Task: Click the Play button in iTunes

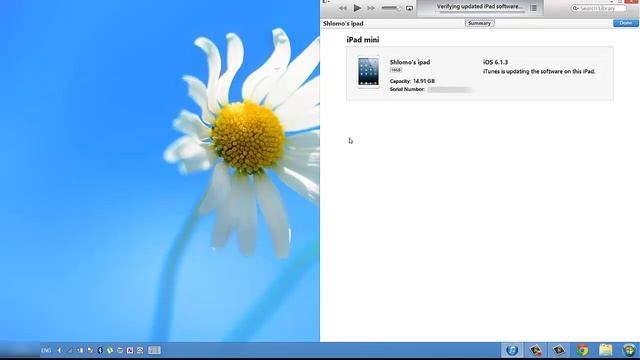Action: click(x=357, y=8)
